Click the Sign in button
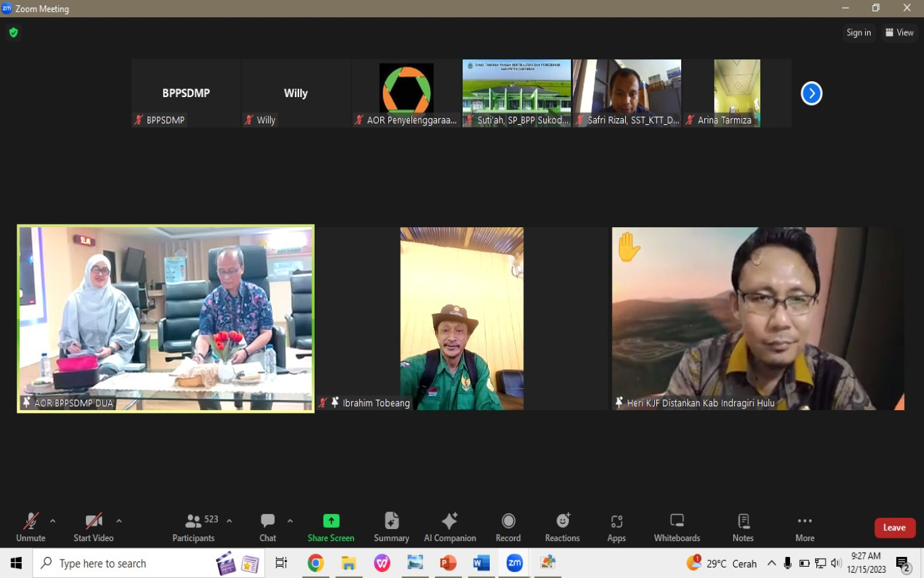 click(858, 32)
